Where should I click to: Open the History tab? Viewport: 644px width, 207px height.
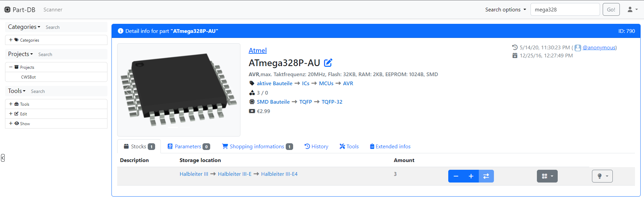pos(316,147)
